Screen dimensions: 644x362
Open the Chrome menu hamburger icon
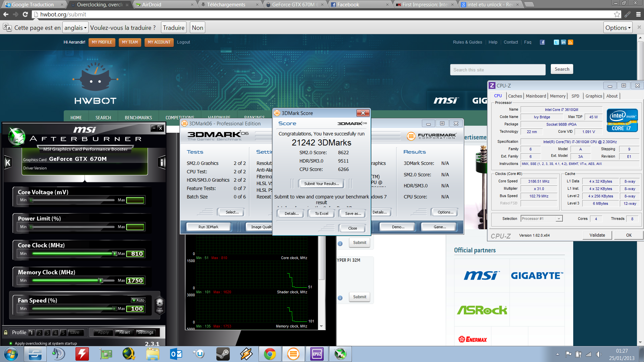[x=638, y=14]
